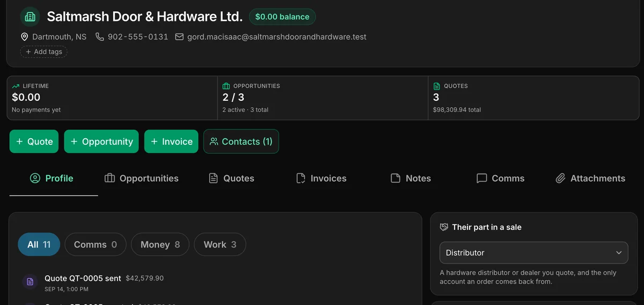Filter activity by Money 8
This screenshot has height=305, width=644.
[x=160, y=244]
